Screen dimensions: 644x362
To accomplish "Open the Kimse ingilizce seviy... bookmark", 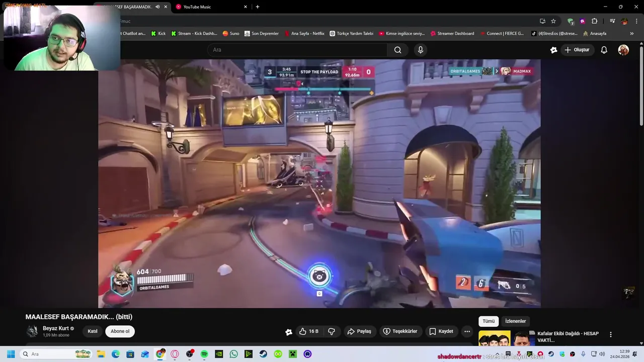I will coord(402,34).
